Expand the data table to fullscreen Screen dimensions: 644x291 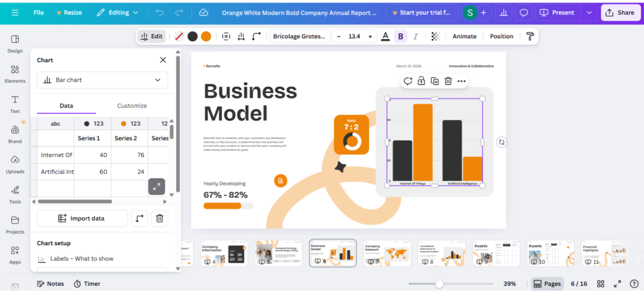pos(157,187)
